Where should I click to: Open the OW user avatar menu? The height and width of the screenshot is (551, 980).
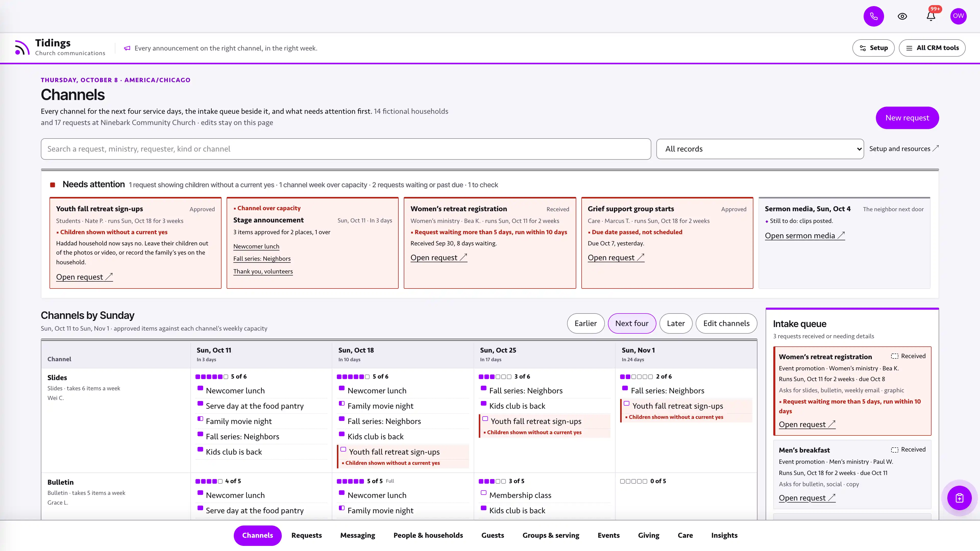tap(958, 16)
